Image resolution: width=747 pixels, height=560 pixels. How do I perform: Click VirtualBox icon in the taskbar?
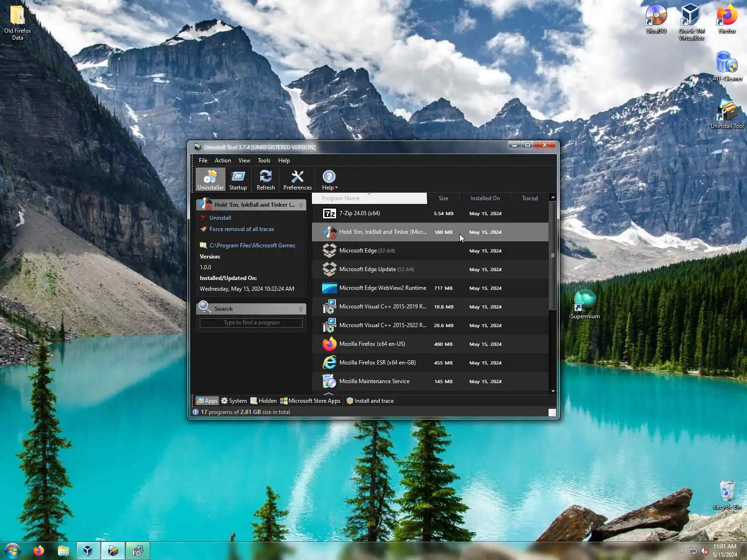(x=88, y=551)
